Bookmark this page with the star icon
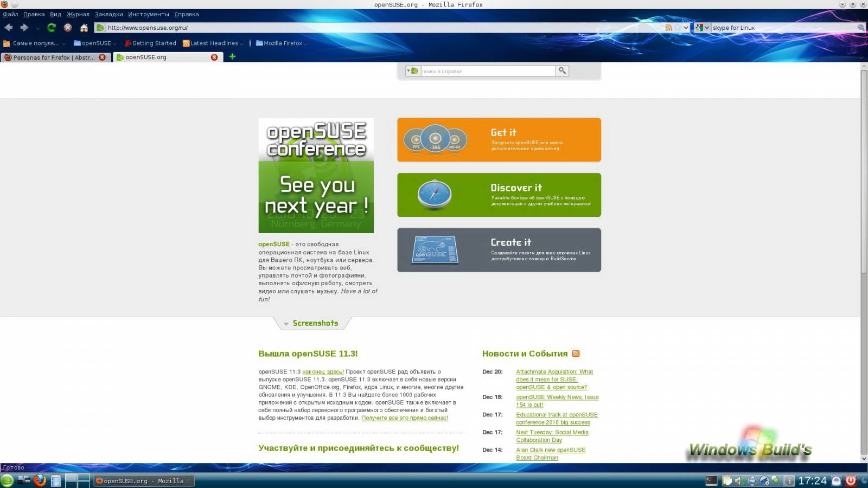 [x=678, y=28]
